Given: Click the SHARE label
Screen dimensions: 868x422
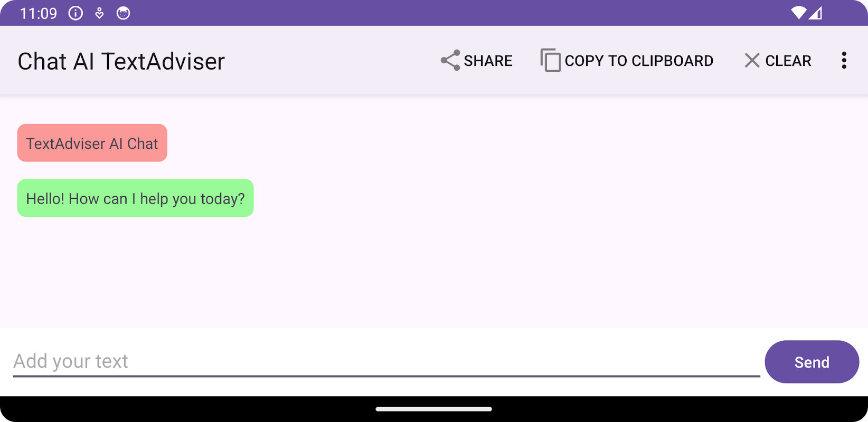Looking at the screenshot, I should coord(488,61).
